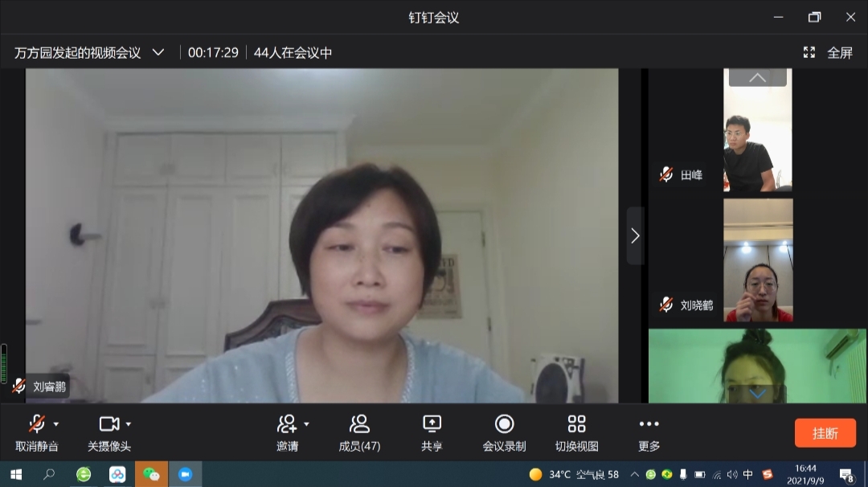Click 切换视图 to switch view layout
Screen dimensions: 868x487
[x=577, y=433]
